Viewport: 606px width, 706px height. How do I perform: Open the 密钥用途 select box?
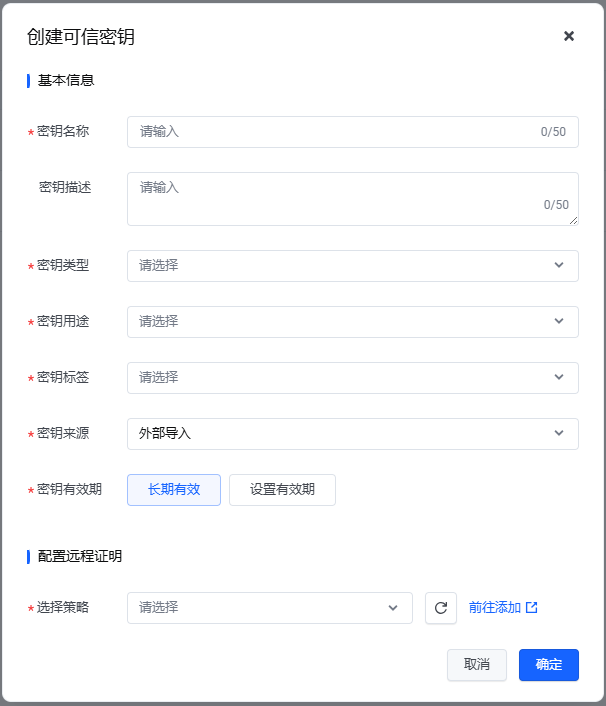[x=340, y=322]
